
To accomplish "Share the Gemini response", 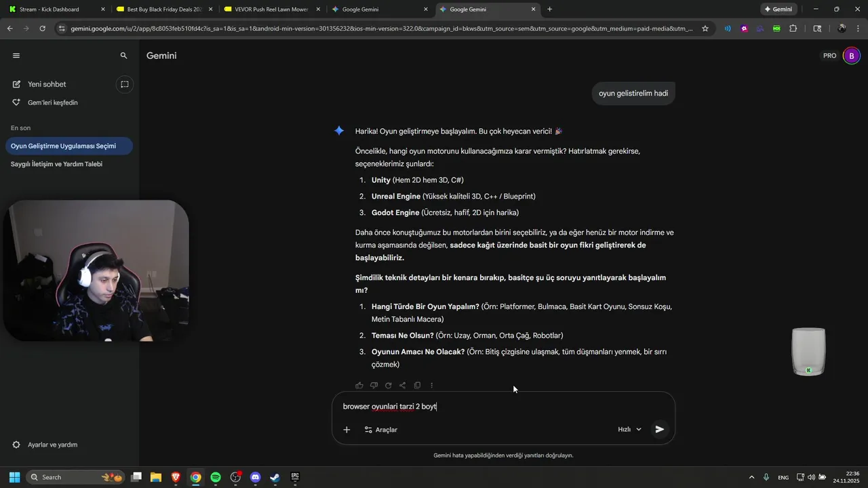I will 402,386.
